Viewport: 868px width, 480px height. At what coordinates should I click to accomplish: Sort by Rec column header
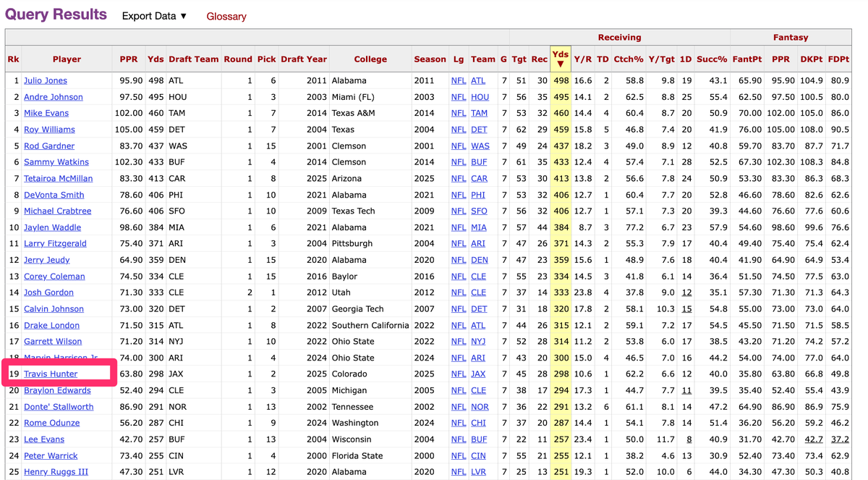coord(540,59)
